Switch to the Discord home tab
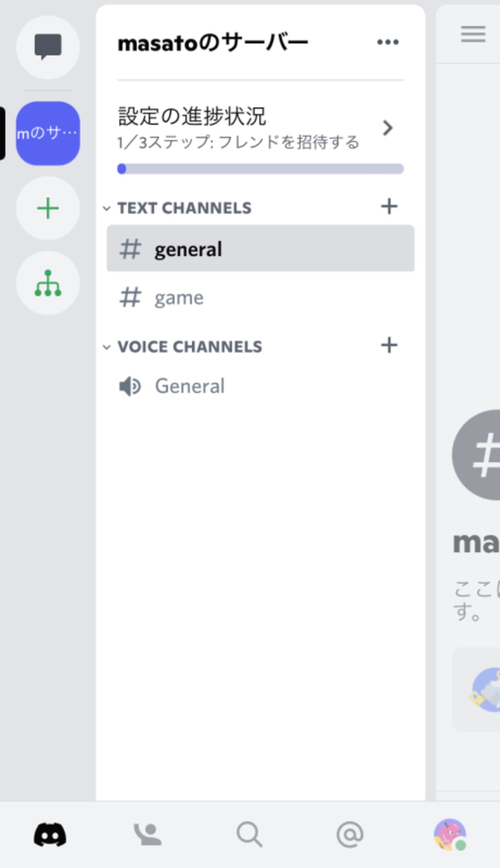 point(50,835)
